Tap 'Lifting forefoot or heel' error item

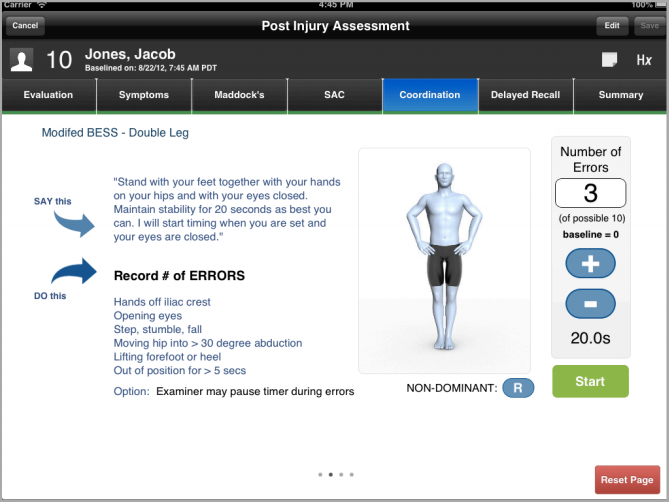point(167,357)
